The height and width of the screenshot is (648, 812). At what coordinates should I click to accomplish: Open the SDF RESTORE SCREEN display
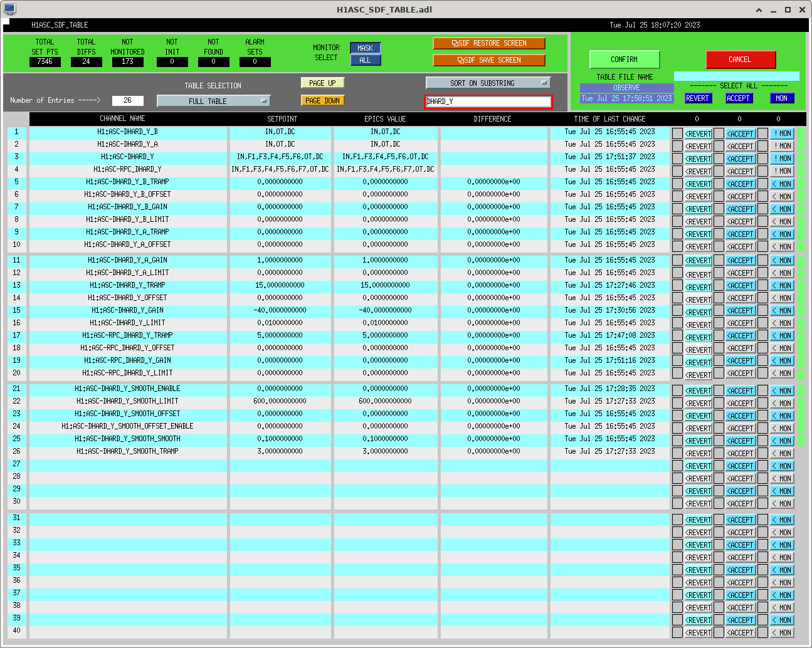coord(488,43)
